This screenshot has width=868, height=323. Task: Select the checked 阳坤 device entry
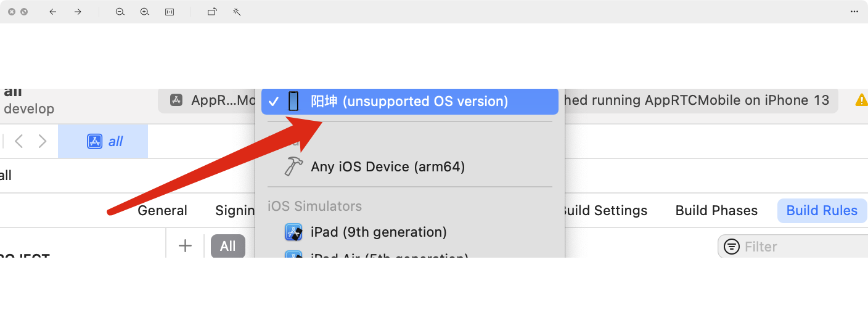[x=410, y=101]
